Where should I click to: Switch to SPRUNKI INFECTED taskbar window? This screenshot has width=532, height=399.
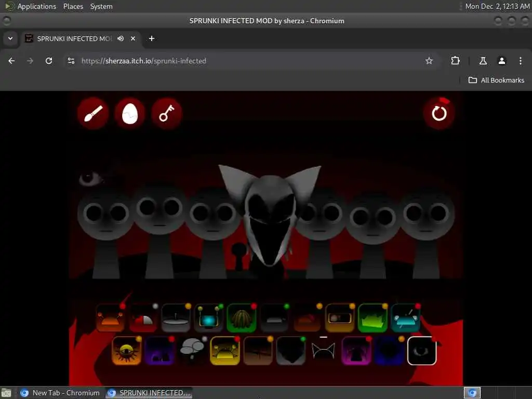click(149, 393)
